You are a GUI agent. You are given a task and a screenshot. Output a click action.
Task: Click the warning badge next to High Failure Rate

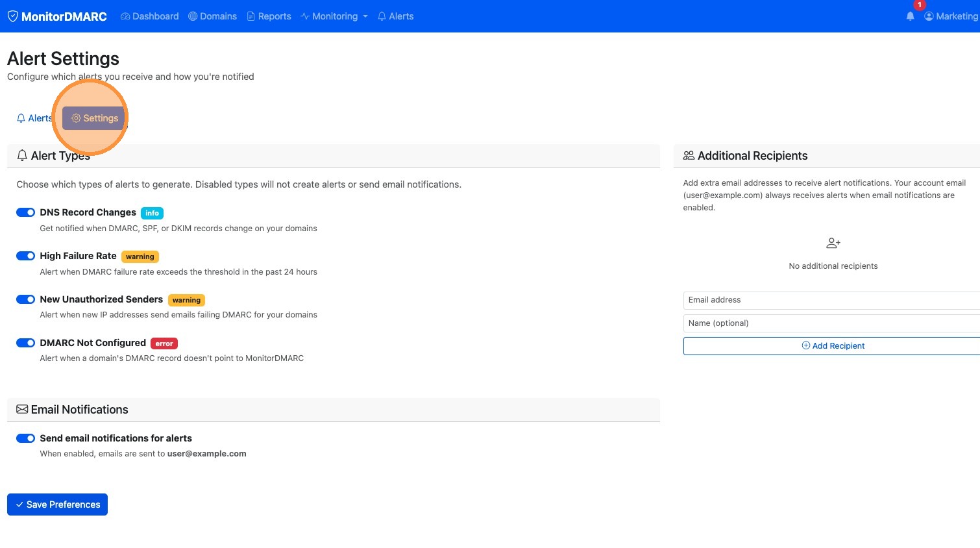[140, 256]
